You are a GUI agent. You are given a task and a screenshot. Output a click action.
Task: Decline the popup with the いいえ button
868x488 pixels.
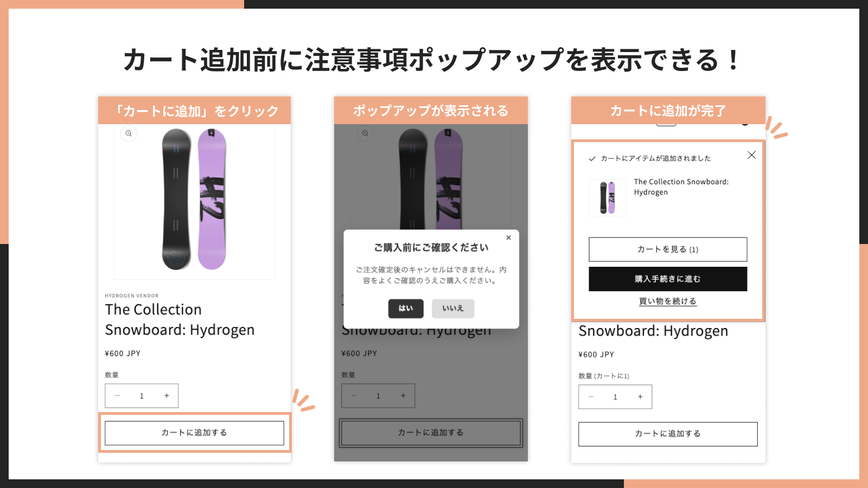click(453, 309)
